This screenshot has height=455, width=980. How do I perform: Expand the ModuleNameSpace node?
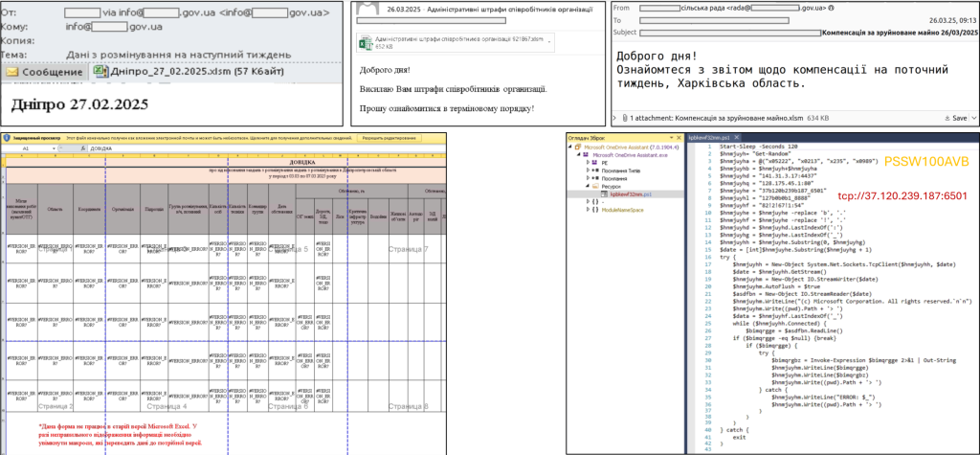click(589, 210)
